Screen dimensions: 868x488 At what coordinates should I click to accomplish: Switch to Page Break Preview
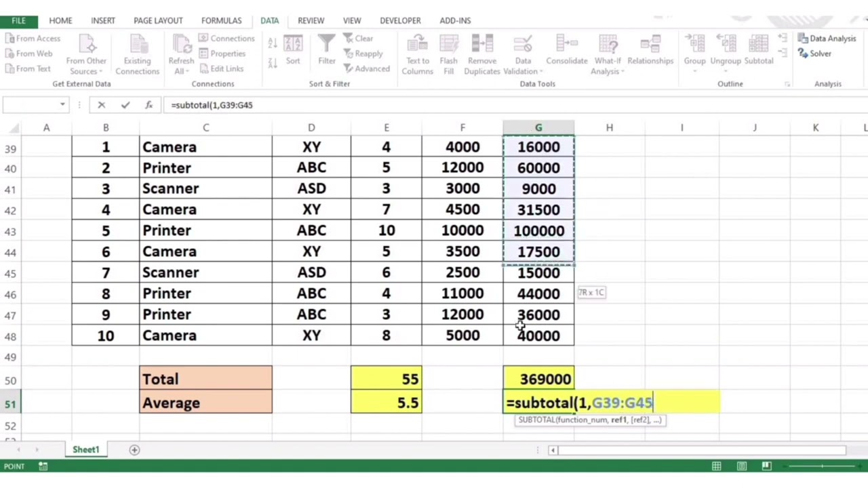[766, 466]
